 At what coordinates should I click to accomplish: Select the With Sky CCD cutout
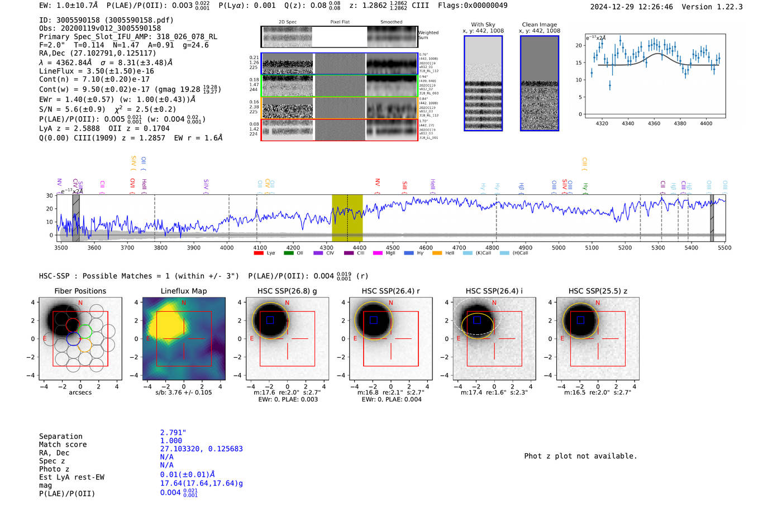pos(483,83)
